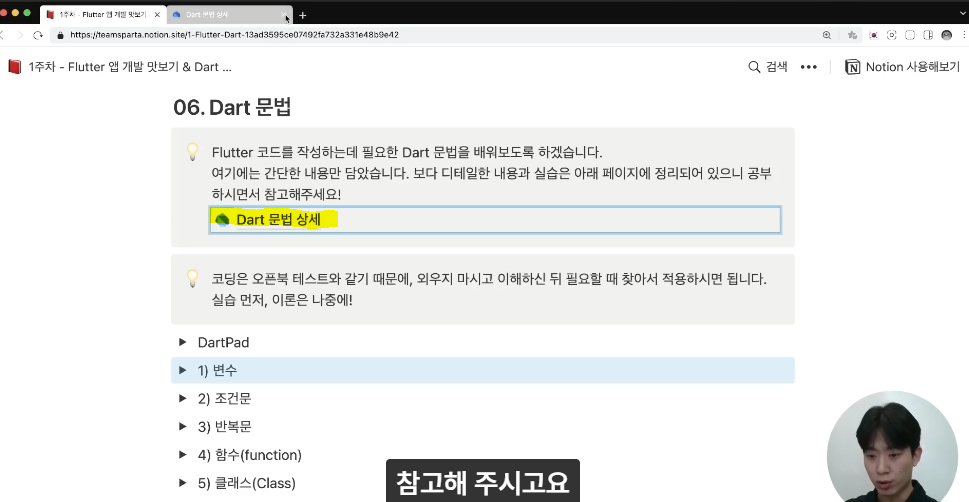Expand the 2) 조건문 toggle
This screenshot has width=969, height=502.
click(x=182, y=398)
